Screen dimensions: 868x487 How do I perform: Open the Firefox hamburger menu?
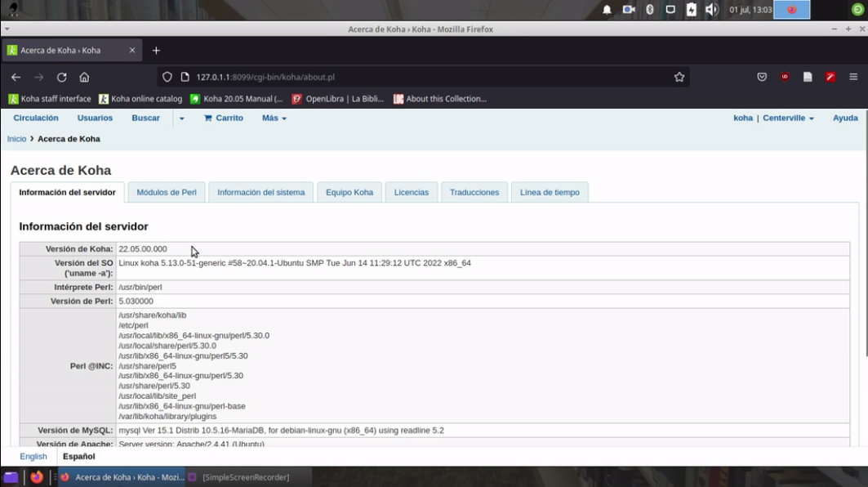(x=853, y=77)
